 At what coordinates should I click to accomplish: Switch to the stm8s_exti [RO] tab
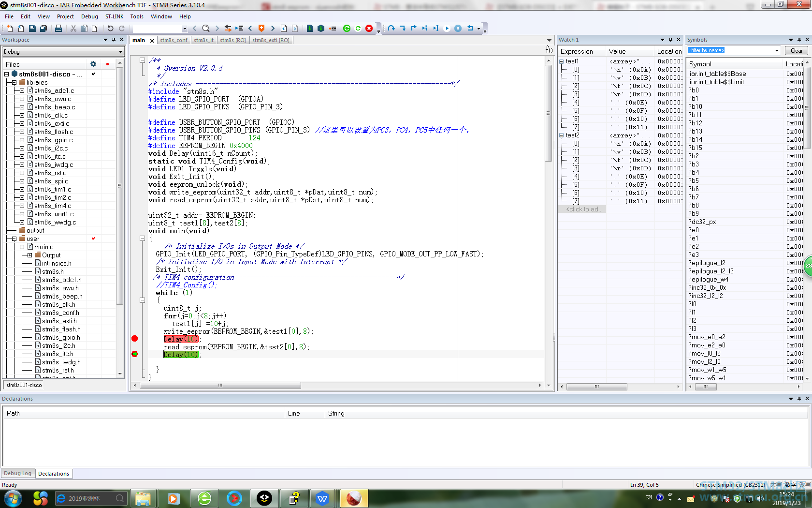coord(271,40)
